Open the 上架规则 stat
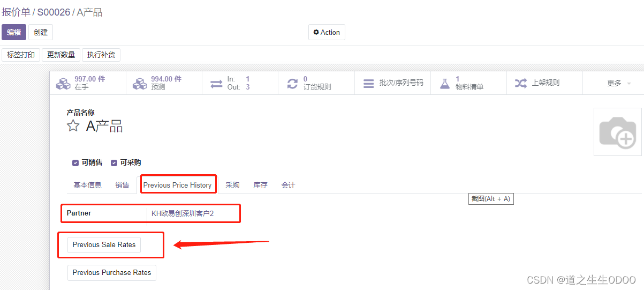Image resolution: width=644 pixels, height=290 pixels. 544,83
